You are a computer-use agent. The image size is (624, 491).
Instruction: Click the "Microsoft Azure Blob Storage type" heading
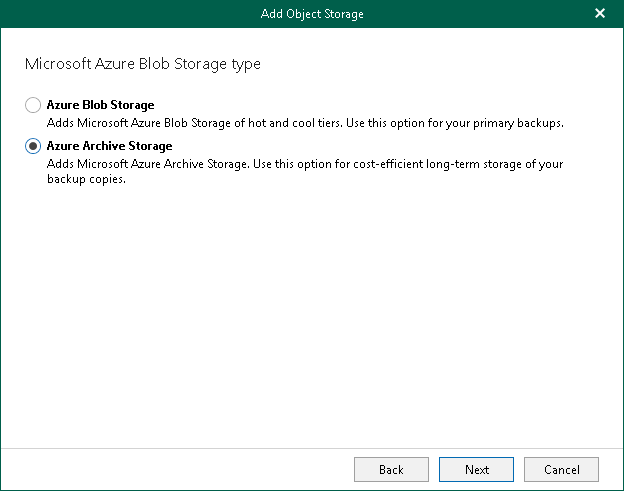coord(142,64)
